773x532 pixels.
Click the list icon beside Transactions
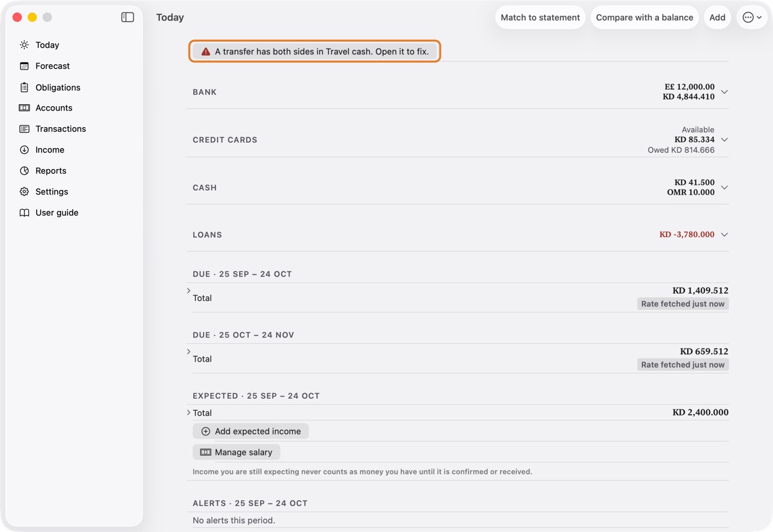(x=24, y=128)
